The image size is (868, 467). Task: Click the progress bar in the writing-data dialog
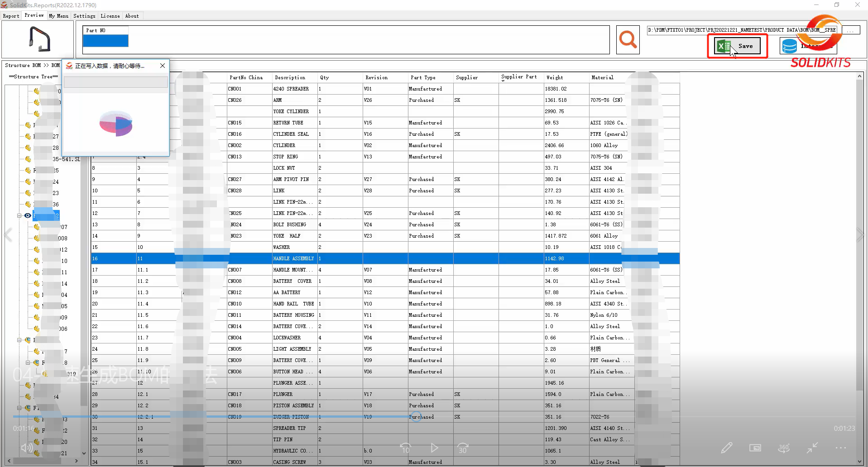(x=115, y=82)
